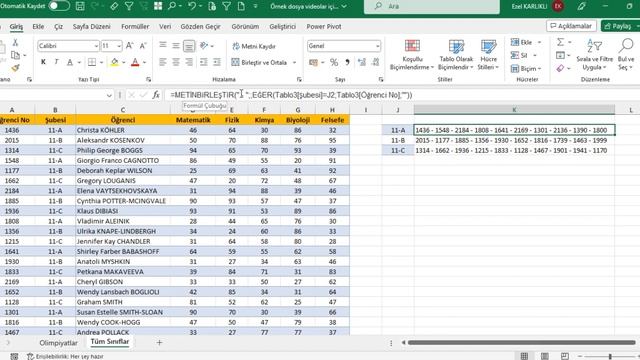640x360 pixels.
Task: Decrease font size with smaller A icon
Action: (143, 46)
